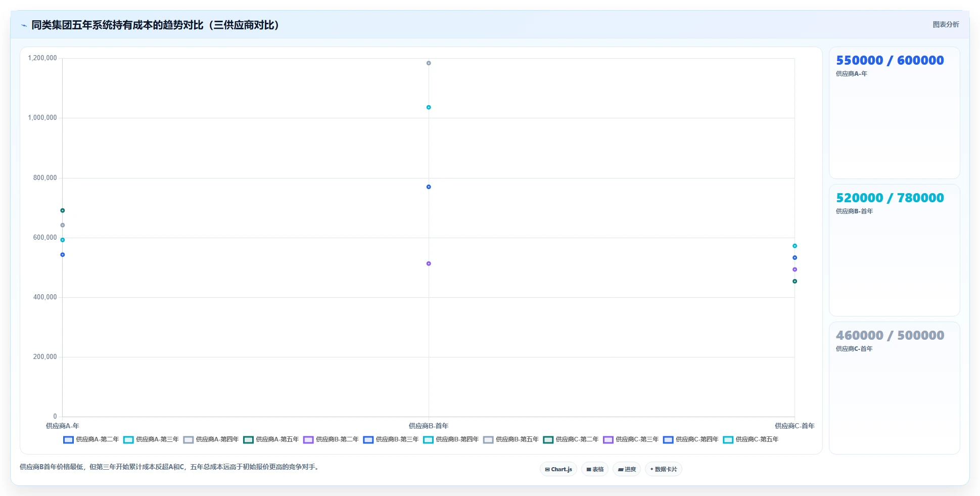Toggle the 供应商B-第四年 legend series
980x496 pixels.
coord(451,439)
